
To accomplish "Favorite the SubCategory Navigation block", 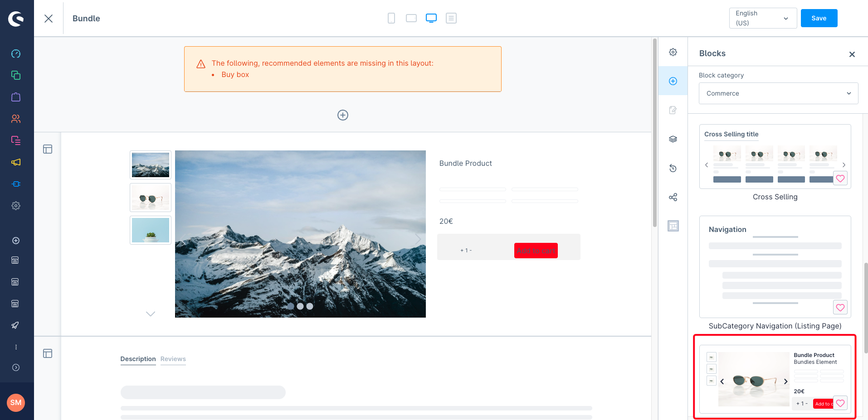I will (x=840, y=308).
